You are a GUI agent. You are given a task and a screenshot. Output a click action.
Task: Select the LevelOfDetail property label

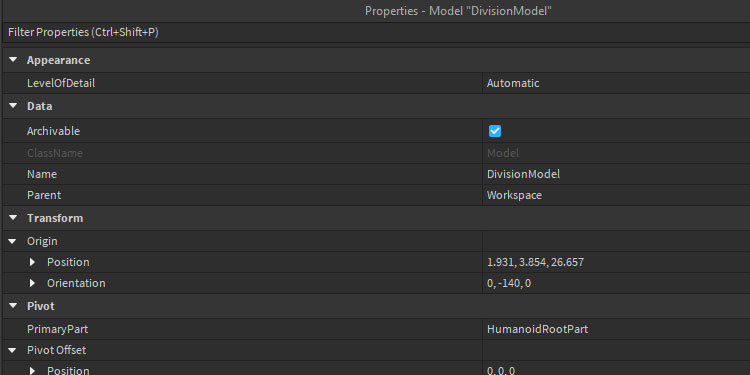coord(61,83)
